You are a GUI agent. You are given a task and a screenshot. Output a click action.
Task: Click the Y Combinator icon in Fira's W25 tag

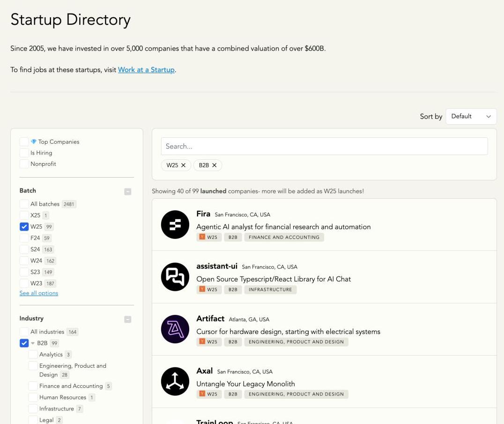[202, 237]
